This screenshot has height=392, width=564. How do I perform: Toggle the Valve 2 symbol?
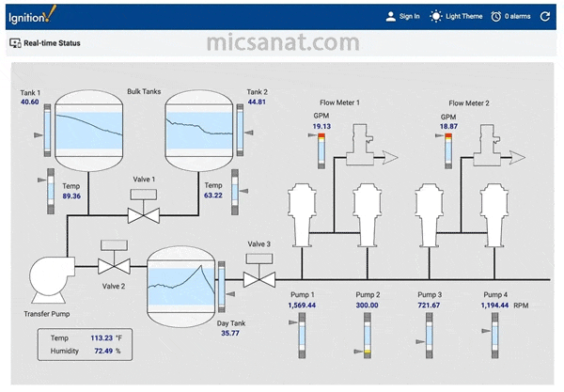tap(114, 258)
